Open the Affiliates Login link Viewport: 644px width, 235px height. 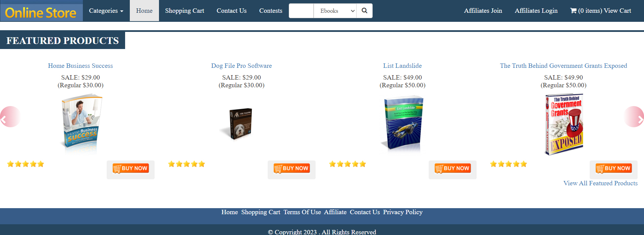[536, 11]
